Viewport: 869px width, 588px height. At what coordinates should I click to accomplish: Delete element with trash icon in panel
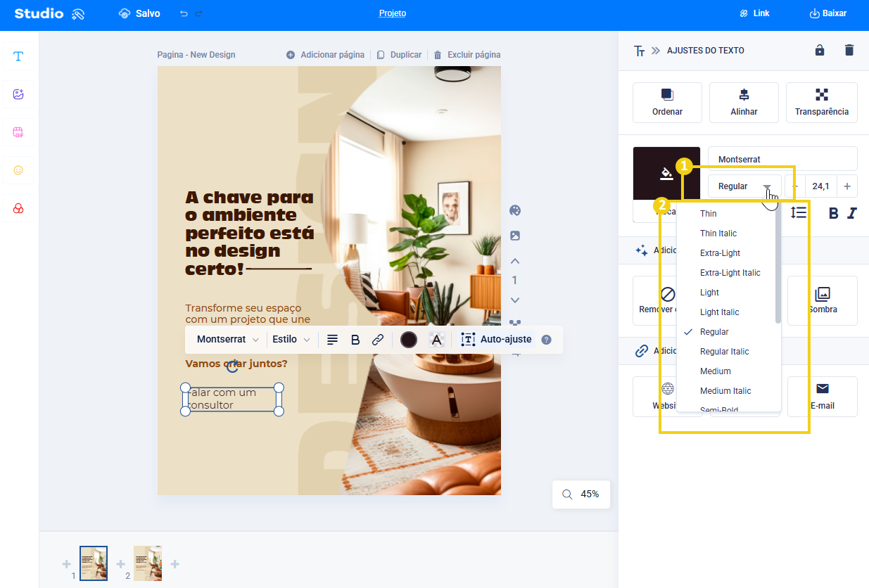click(x=849, y=50)
